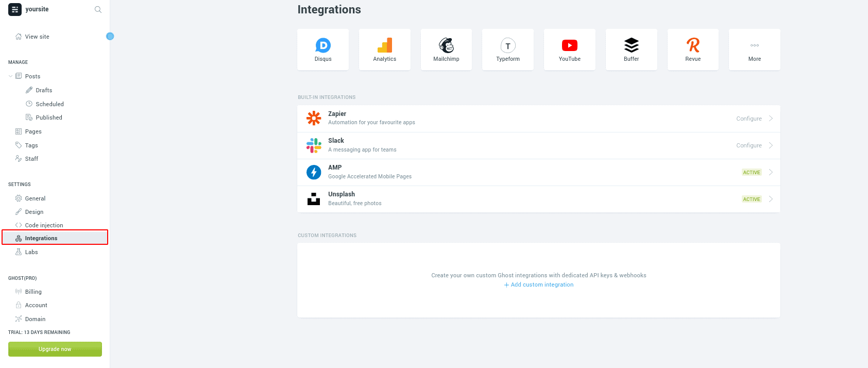Click the Slack logo icon
868x368 pixels.
(314, 145)
